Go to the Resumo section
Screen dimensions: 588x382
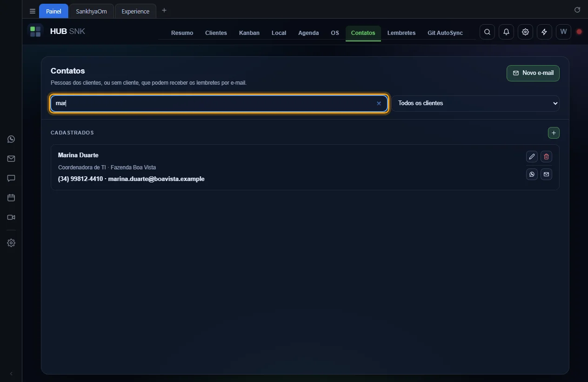point(182,33)
